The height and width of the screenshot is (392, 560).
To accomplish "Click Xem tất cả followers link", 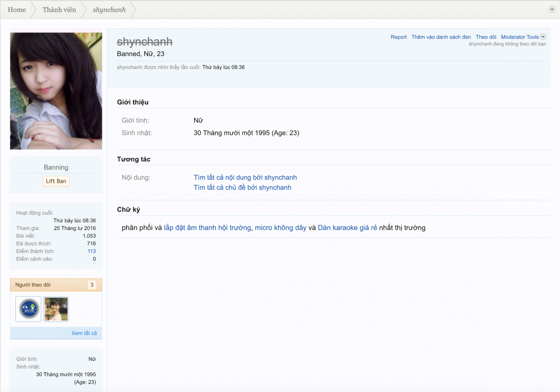I will [84, 333].
